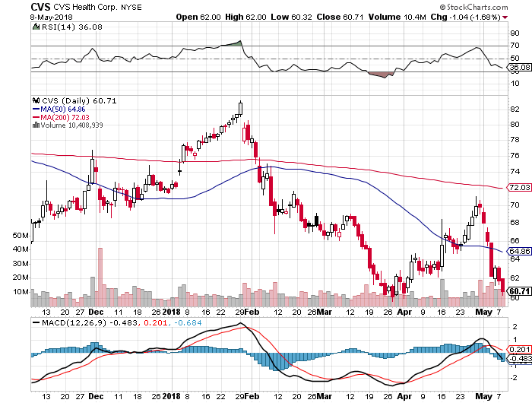Click the 'Close 60.71' header value

[340, 17]
